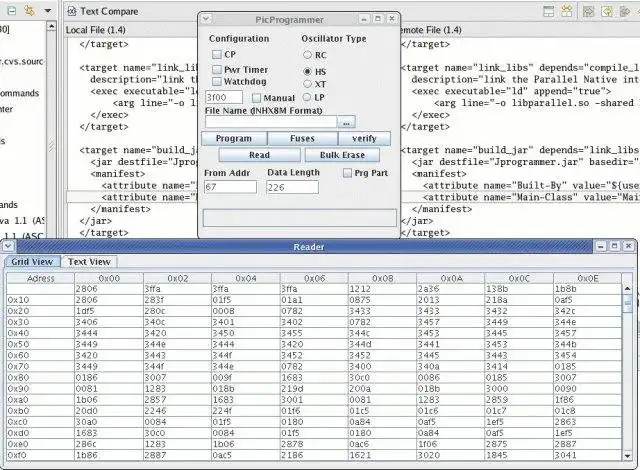This screenshot has height=470, width=640.
Task: Click cell 283f in row 0x10
Action: coord(177,300)
